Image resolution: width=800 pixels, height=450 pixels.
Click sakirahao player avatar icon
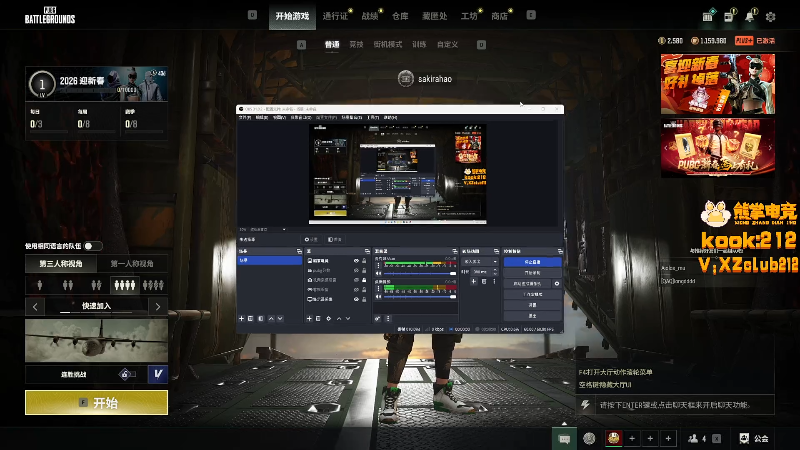tap(406, 79)
